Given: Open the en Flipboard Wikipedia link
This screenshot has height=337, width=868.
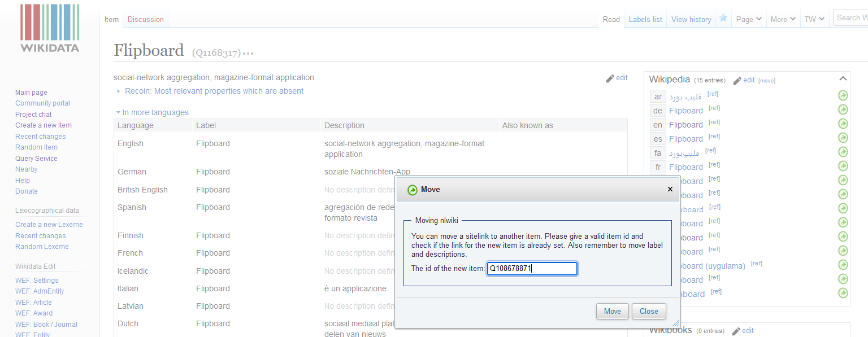Looking at the screenshot, I should coord(686,125).
